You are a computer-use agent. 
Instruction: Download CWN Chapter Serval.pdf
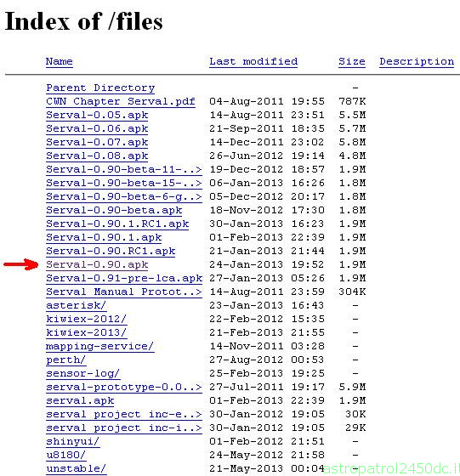pyautogui.click(x=121, y=101)
